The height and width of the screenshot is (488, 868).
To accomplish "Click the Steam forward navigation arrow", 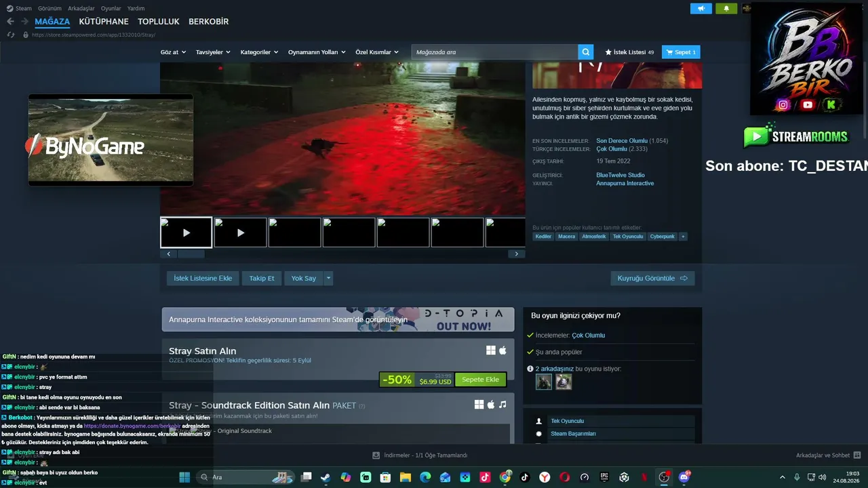I will coord(24,22).
